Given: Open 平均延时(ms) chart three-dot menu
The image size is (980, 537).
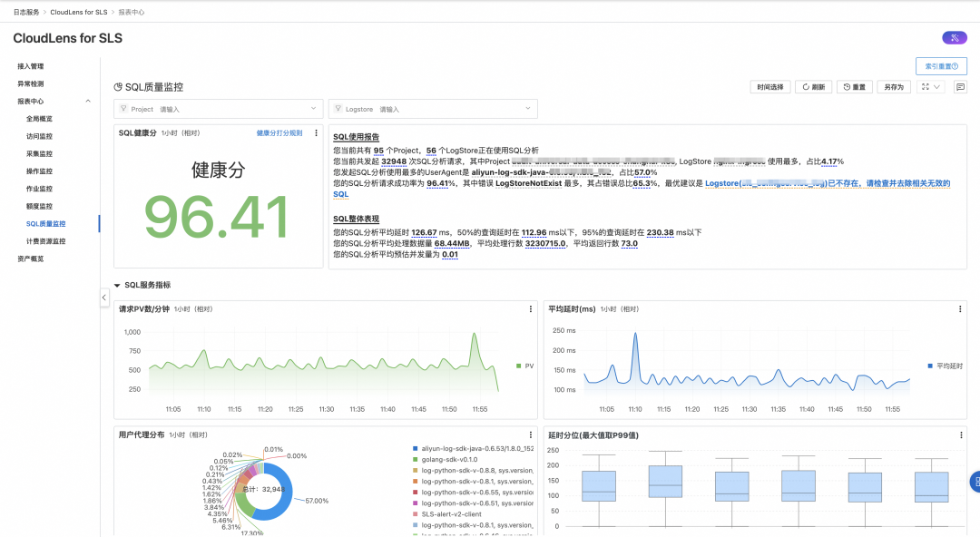Looking at the screenshot, I should [960, 308].
